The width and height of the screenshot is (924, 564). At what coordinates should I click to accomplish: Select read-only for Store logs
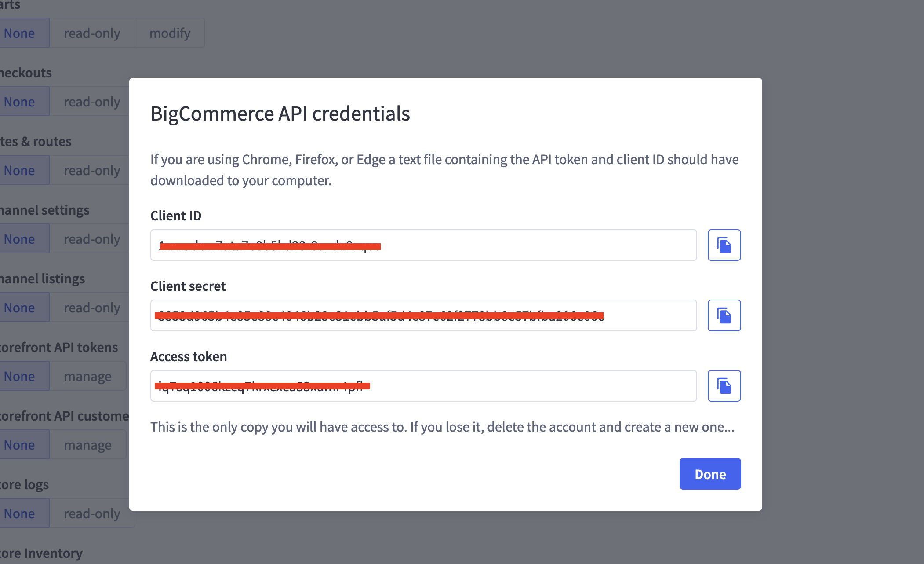pyautogui.click(x=92, y=513)
